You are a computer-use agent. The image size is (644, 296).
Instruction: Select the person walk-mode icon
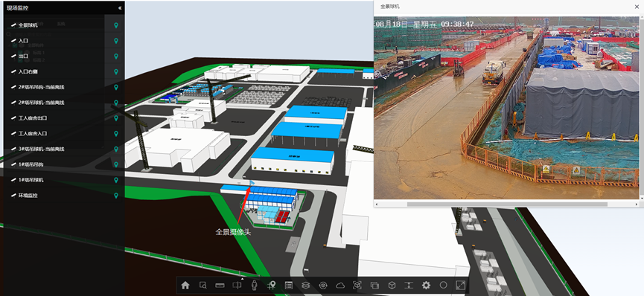click(x=254, y=286)
